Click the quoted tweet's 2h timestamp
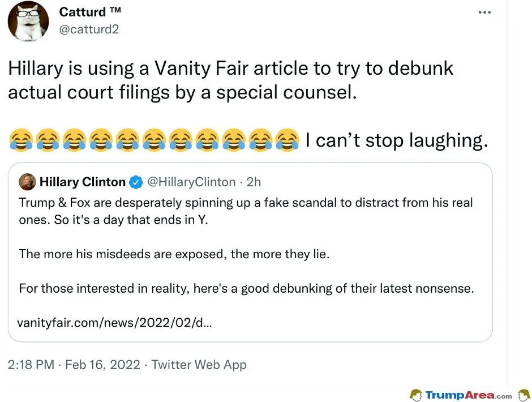Viewport: 532px width, 402px height. (x=254, y=182)
